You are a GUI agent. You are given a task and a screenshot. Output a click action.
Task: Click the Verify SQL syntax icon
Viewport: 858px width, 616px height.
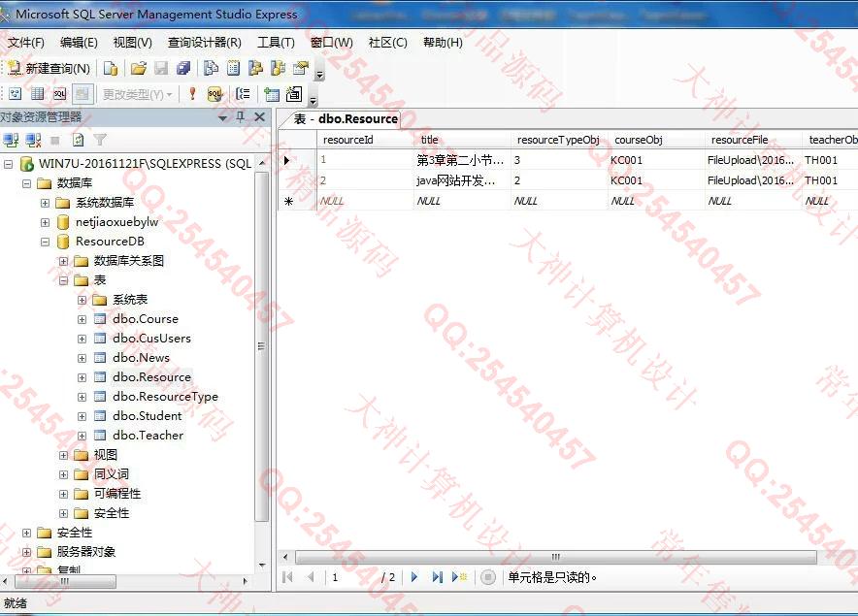pyautogui.click(x=215, y=94)
